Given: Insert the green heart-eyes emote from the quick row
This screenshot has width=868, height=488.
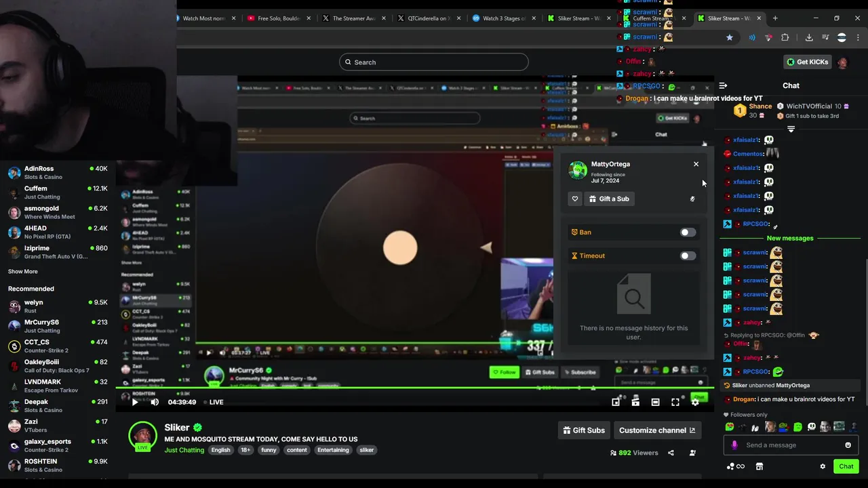Looking at the screenshot, I should [730, 427].
